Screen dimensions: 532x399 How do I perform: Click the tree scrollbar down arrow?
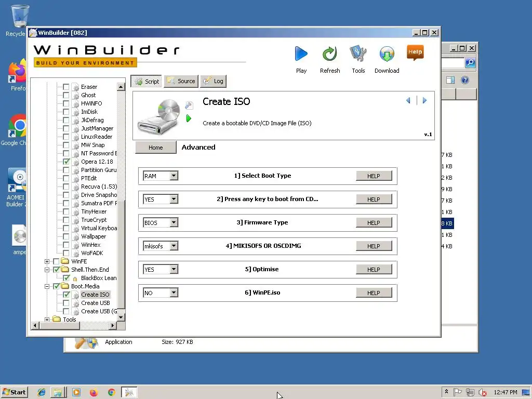click(121, 317)
